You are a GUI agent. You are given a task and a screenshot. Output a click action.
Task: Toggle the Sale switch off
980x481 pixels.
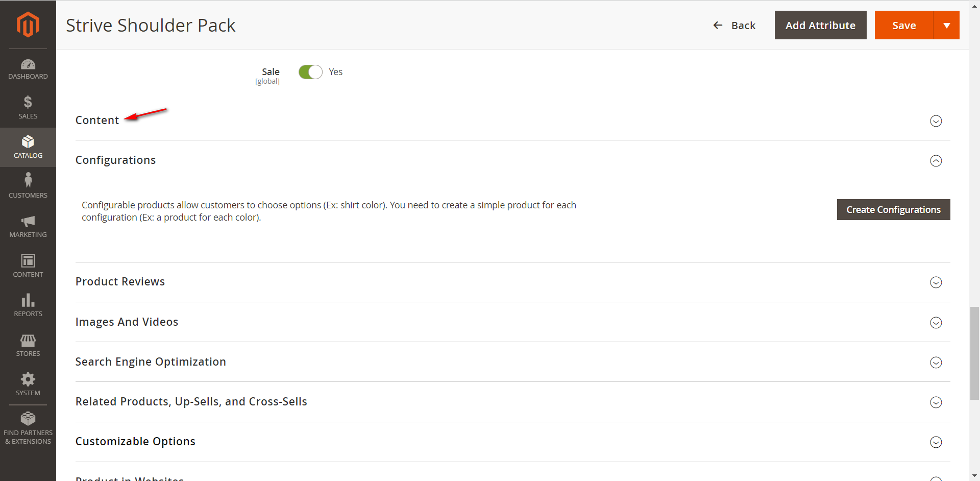[x=310, y=72]
